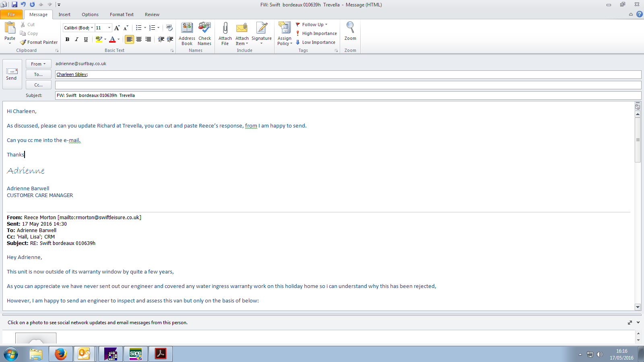644x362 pixels.
Task: Grow the font size with A-up icon
Action: point(117,28)
